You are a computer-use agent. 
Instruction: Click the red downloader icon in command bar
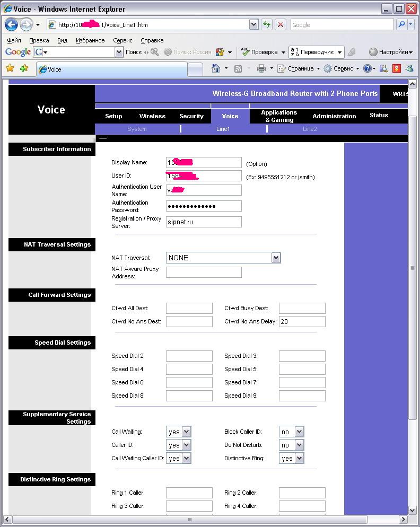click(x=397, y=68)
